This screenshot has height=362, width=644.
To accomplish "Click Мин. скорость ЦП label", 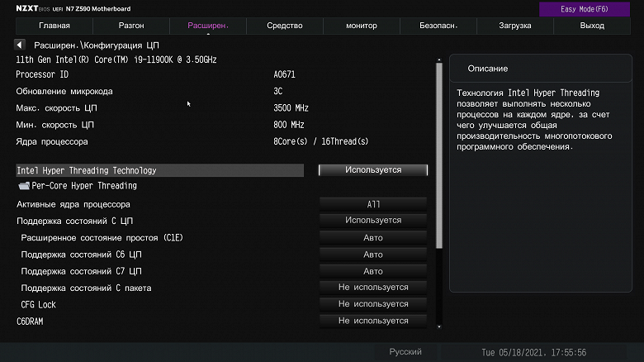I will pyautogui.click(x=55, y=125).
